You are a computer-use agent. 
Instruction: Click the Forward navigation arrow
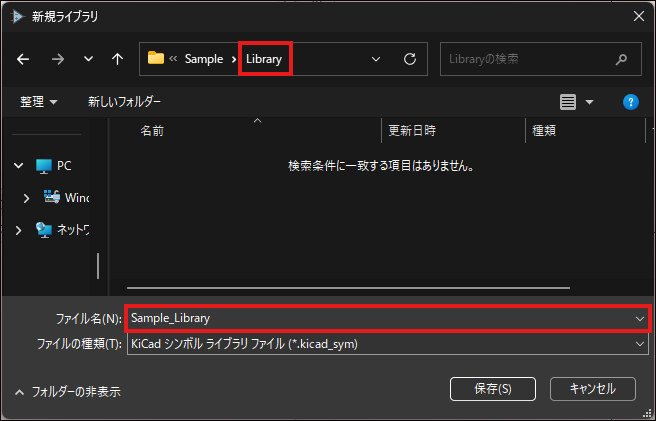pos(57,59)
